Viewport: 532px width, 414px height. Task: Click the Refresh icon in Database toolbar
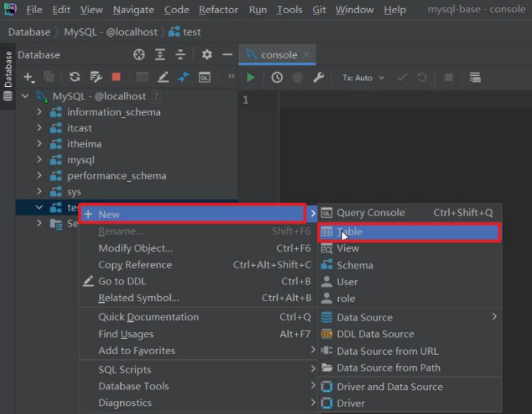[x=75, y=77]
